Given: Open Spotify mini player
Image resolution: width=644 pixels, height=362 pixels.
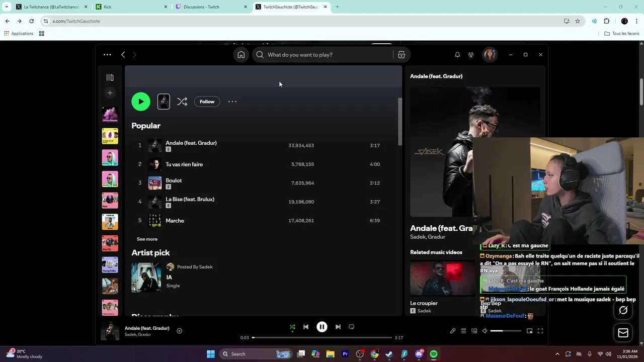Looking at the screenshot, I should [529, 331].
